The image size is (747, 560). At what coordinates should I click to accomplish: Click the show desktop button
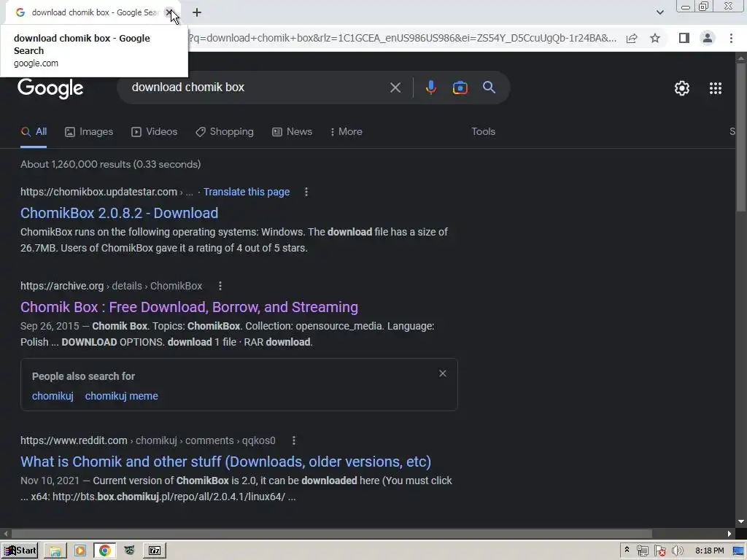[738, 551]
